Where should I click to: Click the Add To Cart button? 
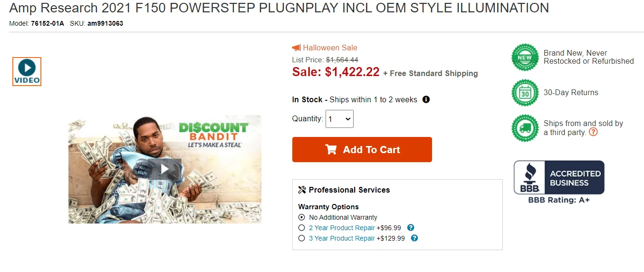tap(362, 150)
